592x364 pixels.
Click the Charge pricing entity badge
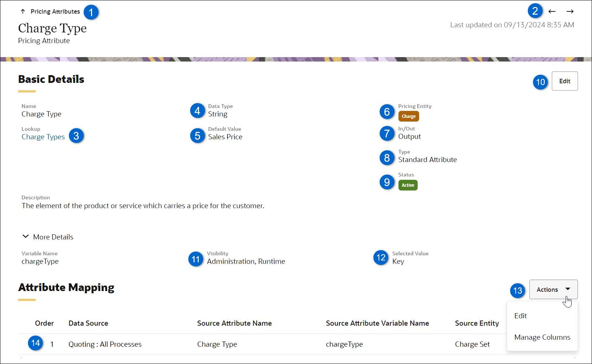(x=408, y=116)
